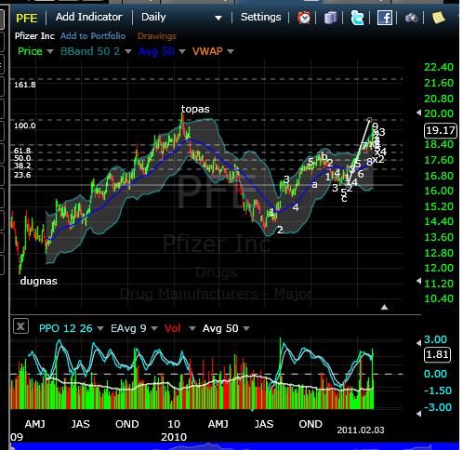This screenshot has width=476, height=450.
Task: Share chart via Facebook icon
Action: 384,18
